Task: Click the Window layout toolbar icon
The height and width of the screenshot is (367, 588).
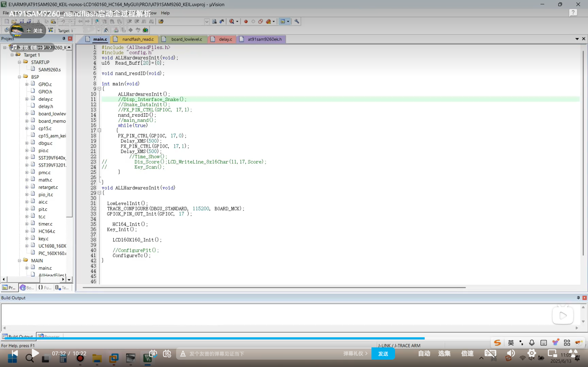Action: [x=283, y=21]
